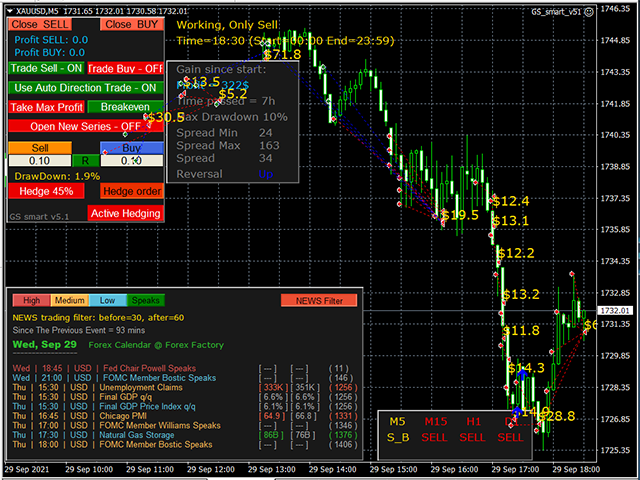Toggle Use Auto Direction Trade - ON

pos(86,88)
